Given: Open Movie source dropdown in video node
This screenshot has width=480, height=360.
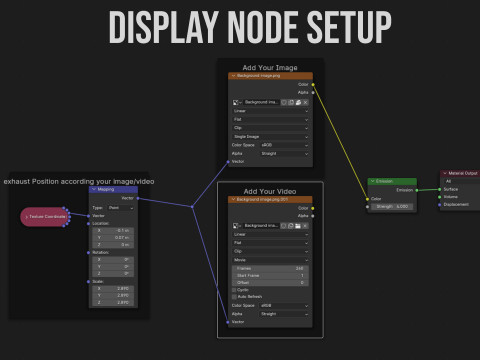Looking at the screenshot, I should click(x=270, y=260).
